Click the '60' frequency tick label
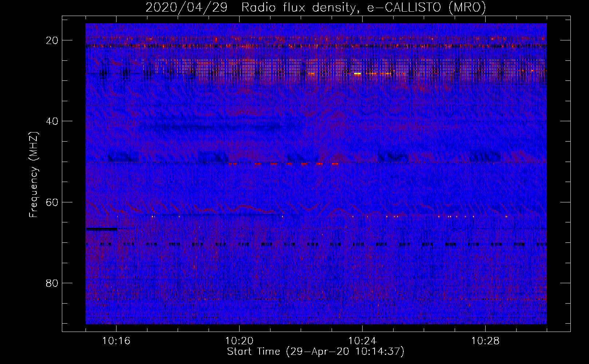Screen dimensions: 589x364 click(52, 202)
